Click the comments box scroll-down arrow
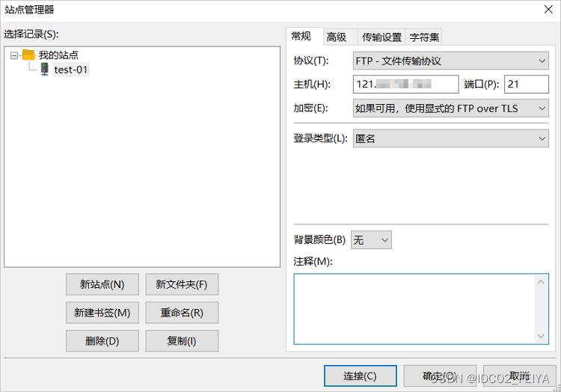Viewport: 561px width, 392px height. 541,336
